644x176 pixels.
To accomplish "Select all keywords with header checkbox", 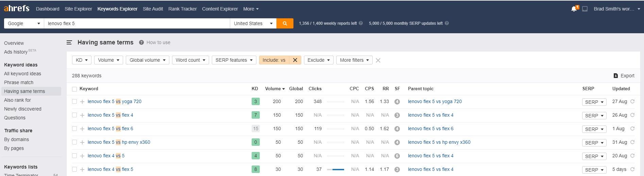I will tap(74, 89).
